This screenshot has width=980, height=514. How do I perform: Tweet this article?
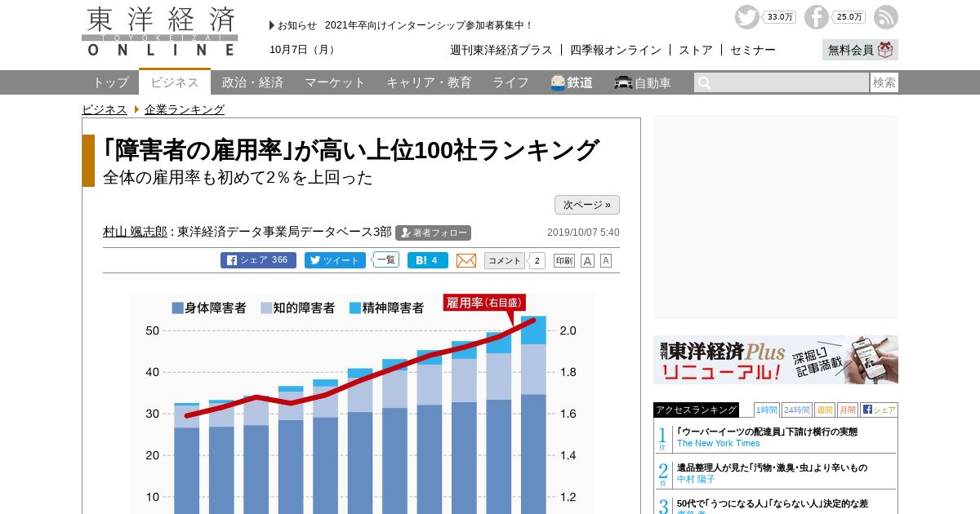[x=335, y=260]
